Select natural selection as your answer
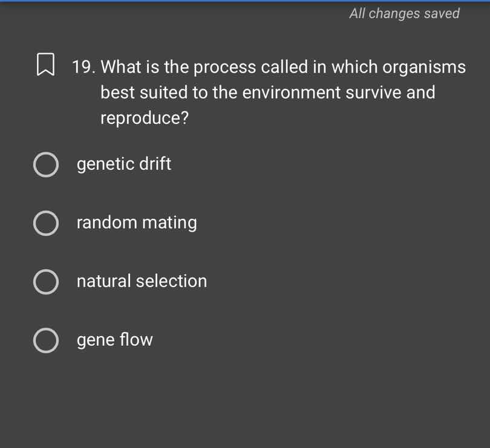Image resolution: width=490 pixels, height=448 pixels. tap(46, 282)
